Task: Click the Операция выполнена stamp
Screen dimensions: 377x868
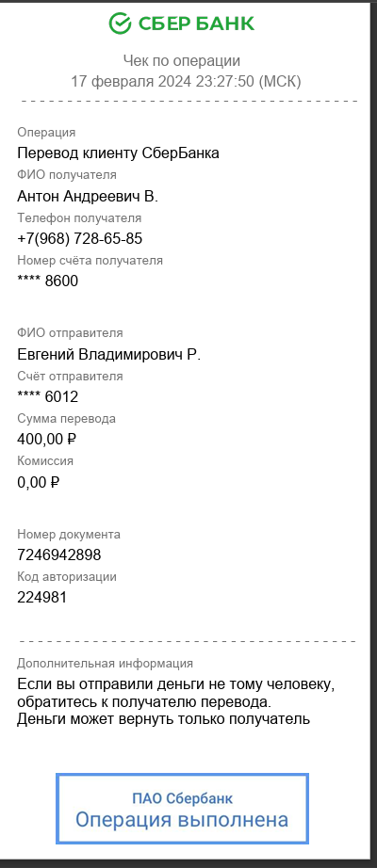Action: point(182,808)
